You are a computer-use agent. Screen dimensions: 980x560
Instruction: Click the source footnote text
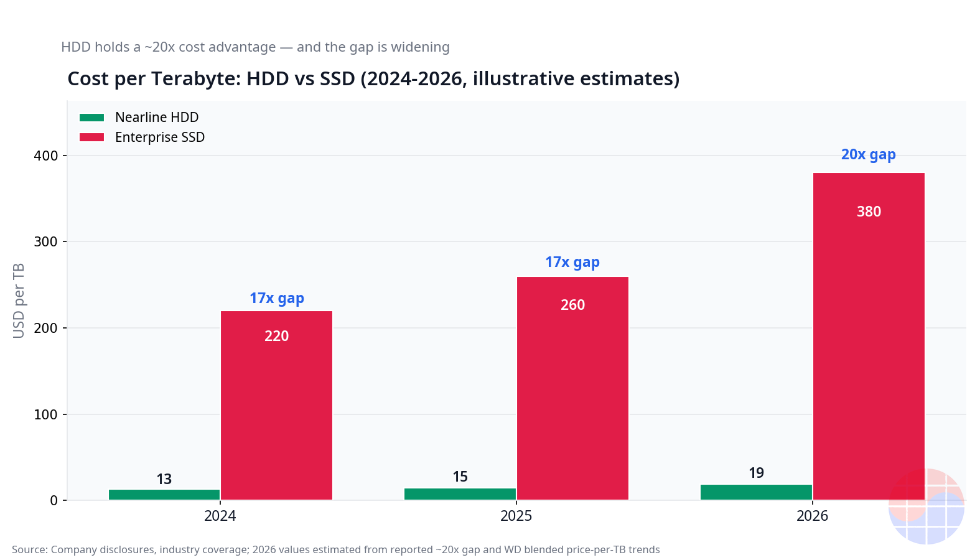(336, 550)
